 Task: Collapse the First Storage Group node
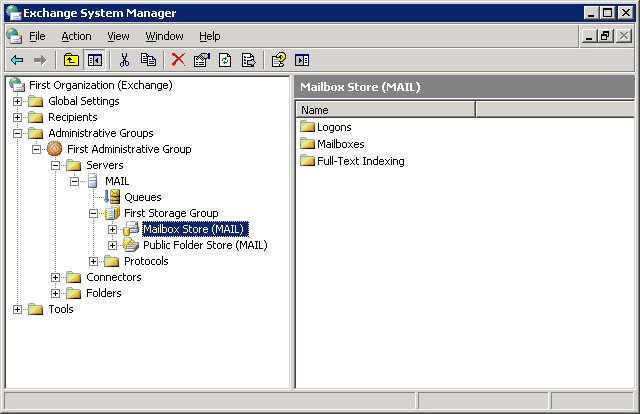coord(94,213)
